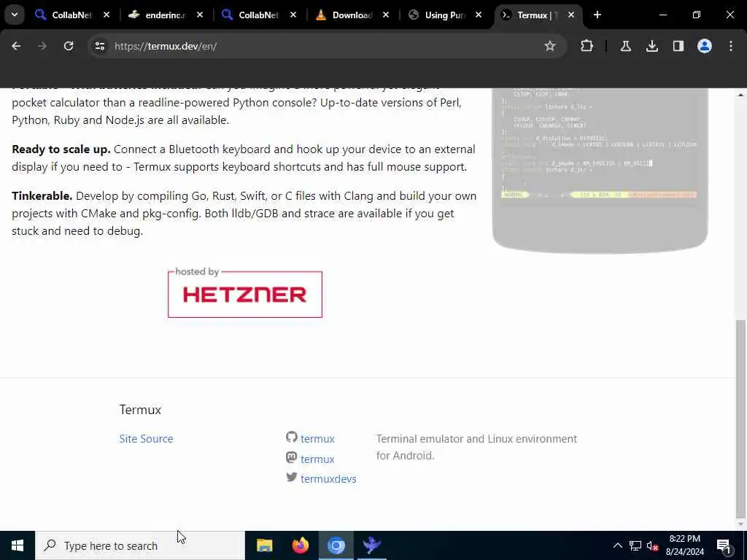The width and height of the screenshot is (747, 560).
Task: Open Chrome Labs flask icon
Action: coord(625,46)
